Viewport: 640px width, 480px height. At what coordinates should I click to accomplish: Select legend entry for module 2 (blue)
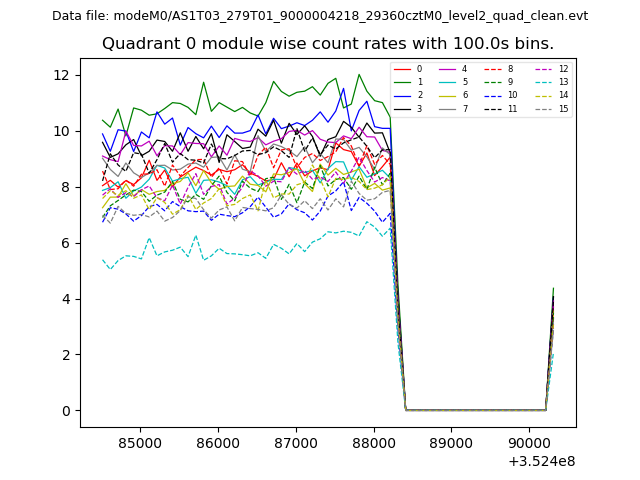pos(402,95)
